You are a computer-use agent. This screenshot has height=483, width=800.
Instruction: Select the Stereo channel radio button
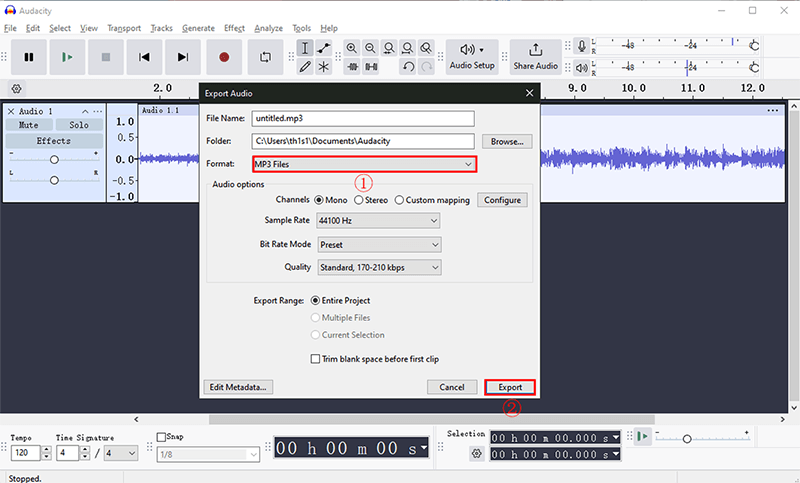coord(360,200)
